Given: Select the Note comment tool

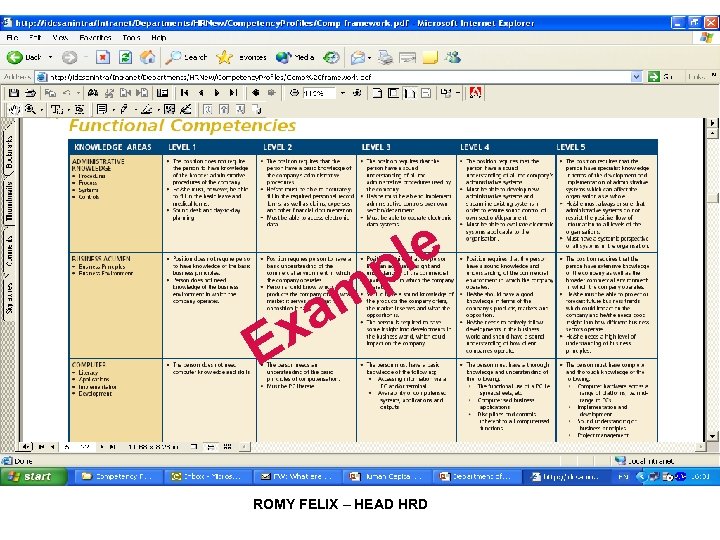Looking at the screenshot, I should pos(101,109).
